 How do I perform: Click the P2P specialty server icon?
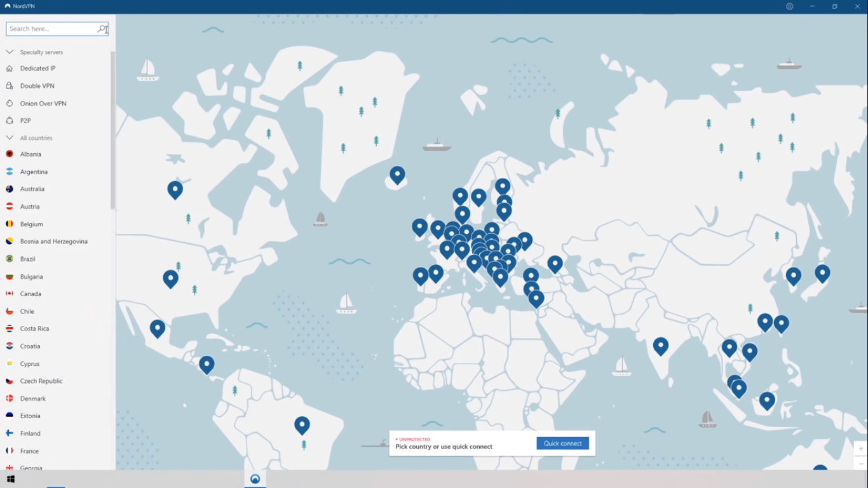[x=10, y=121]
